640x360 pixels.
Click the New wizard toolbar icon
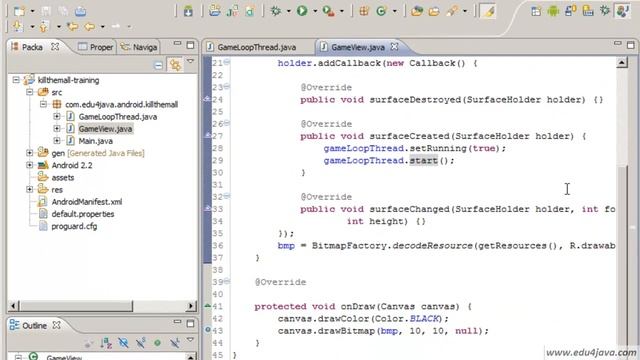18,11
